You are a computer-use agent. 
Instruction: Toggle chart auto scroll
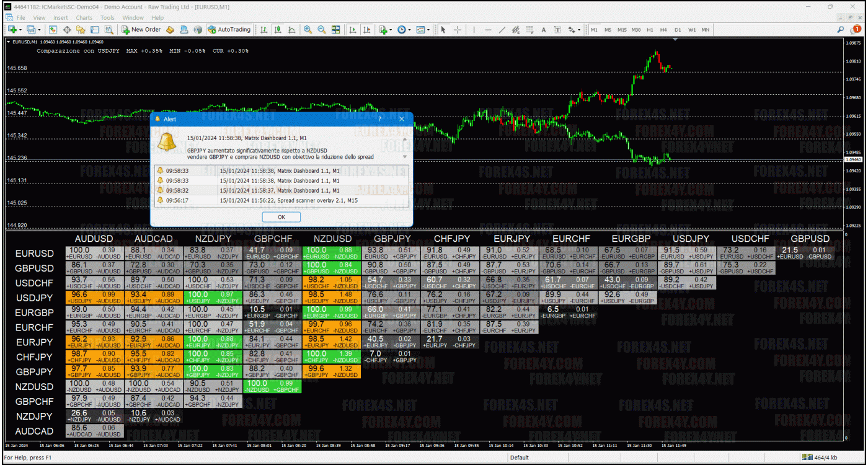point(351,30)
